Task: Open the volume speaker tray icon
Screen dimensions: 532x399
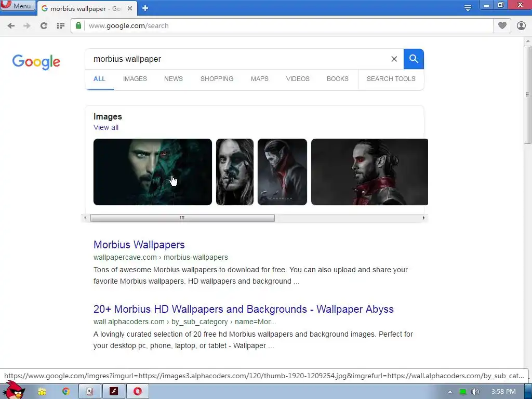Action: coord(475,392)
